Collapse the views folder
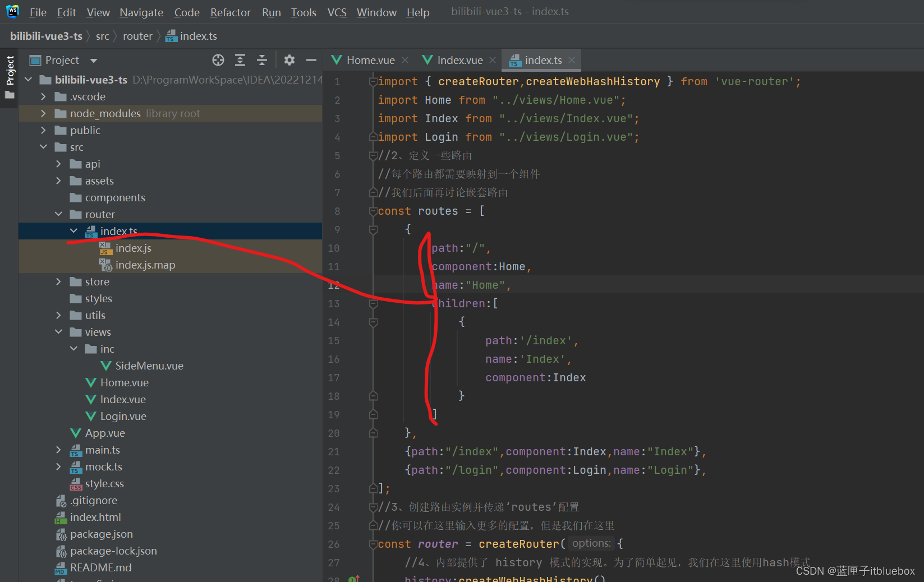Screen dimensions: 924x582 coord(59,332)
